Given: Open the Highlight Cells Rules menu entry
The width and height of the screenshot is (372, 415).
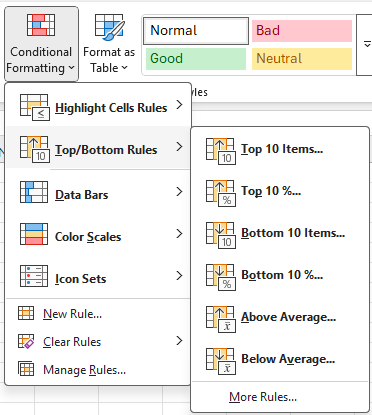Looking at the screenshot, I should 98,105.
